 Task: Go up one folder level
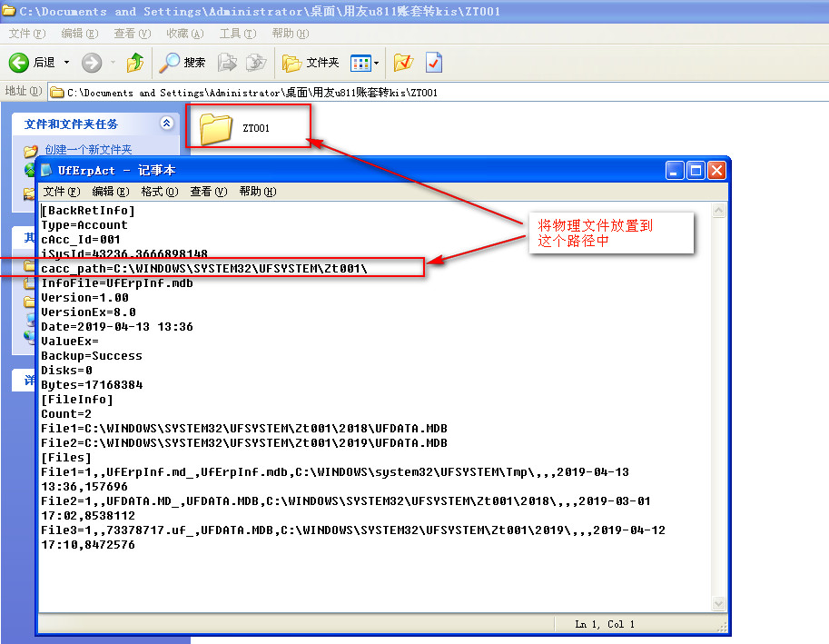point(135,63)
